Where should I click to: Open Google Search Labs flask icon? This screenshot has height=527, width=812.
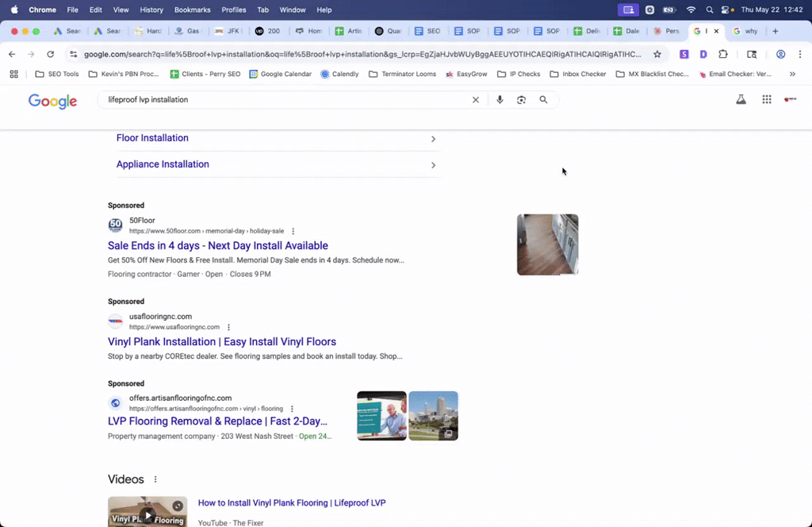[x=741, y=100]
